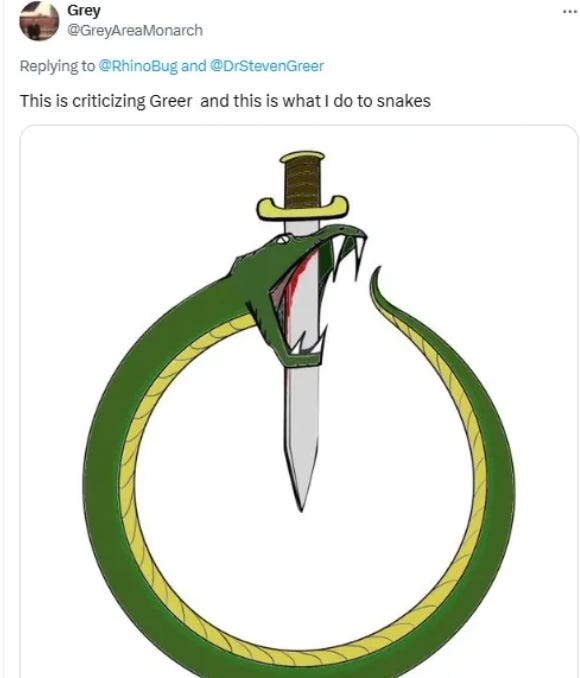Click the yellow crossguard of the sword
This screenshot has width=580, height=678.
pyautogui.click(x=303, y=208)
